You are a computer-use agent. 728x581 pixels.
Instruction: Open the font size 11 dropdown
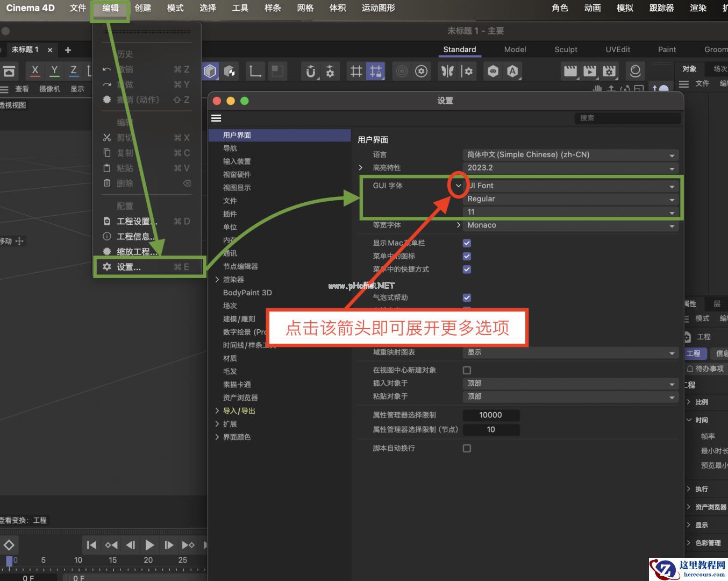pos(570,212)
